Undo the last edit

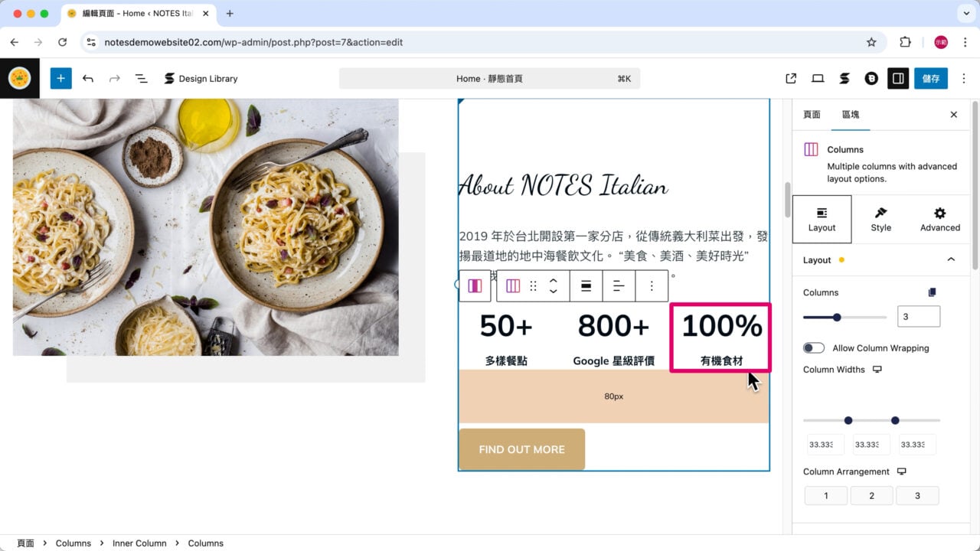click(88, 78)
